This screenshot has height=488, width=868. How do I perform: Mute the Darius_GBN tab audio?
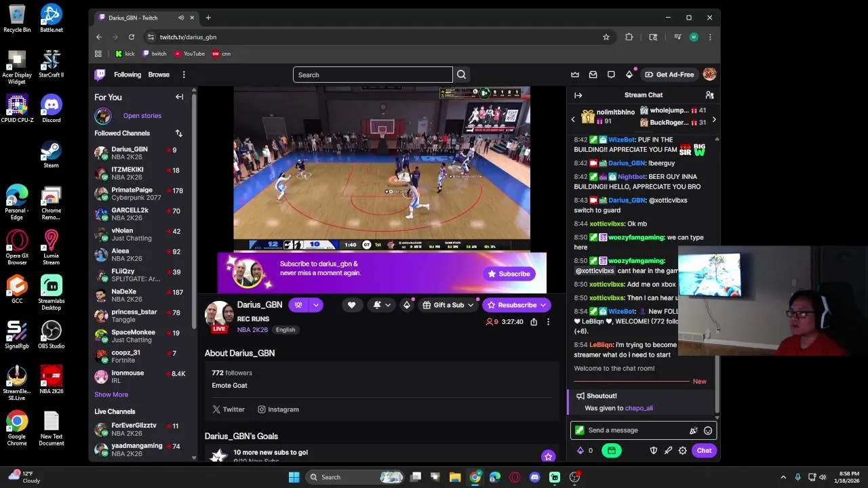tap(180, 18)
